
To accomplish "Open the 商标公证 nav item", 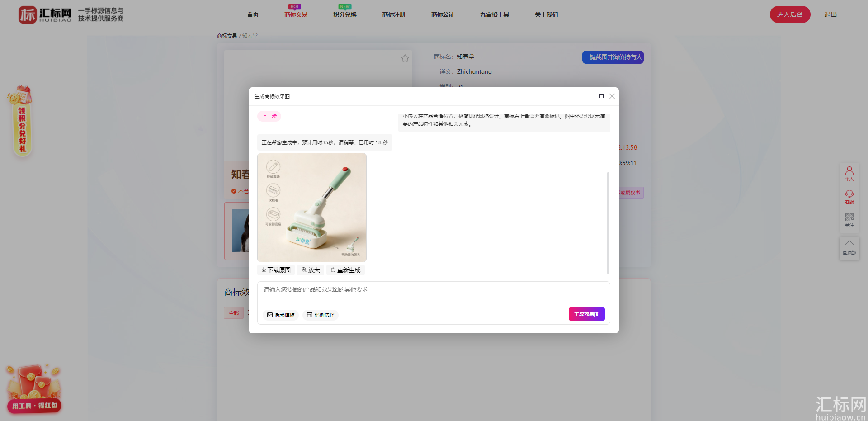I will point(443,14).
